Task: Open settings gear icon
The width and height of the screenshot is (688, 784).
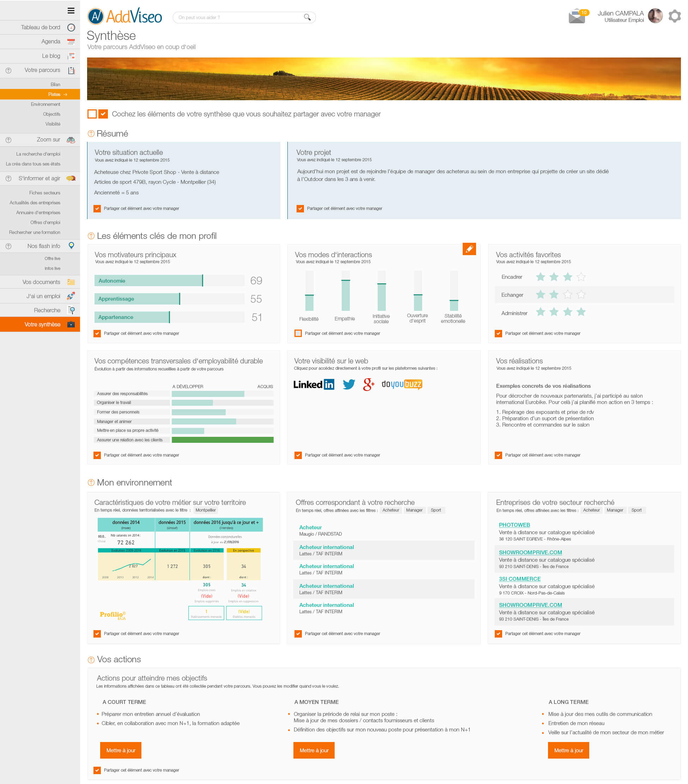Action: coord(674,16)
